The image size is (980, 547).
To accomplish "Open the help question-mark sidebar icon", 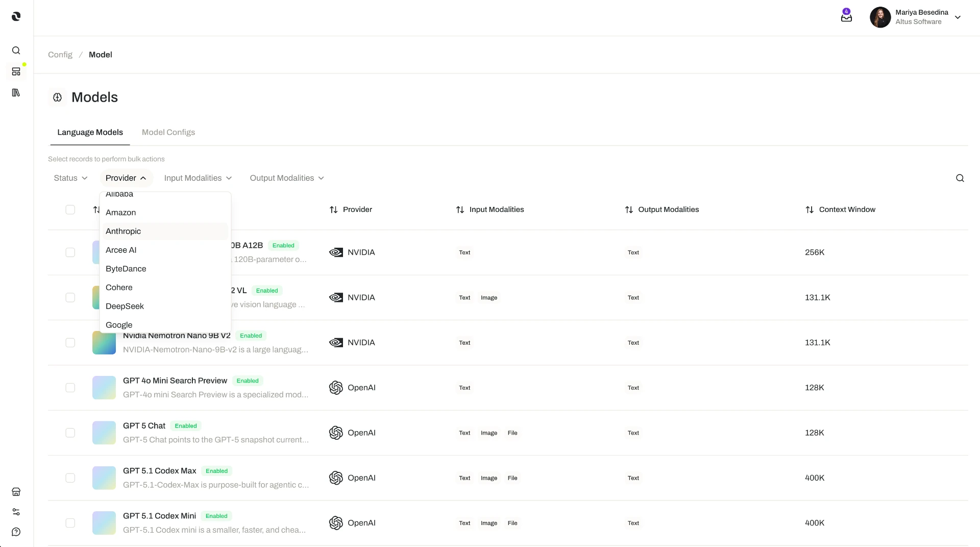I will click(x=16, y=532).
